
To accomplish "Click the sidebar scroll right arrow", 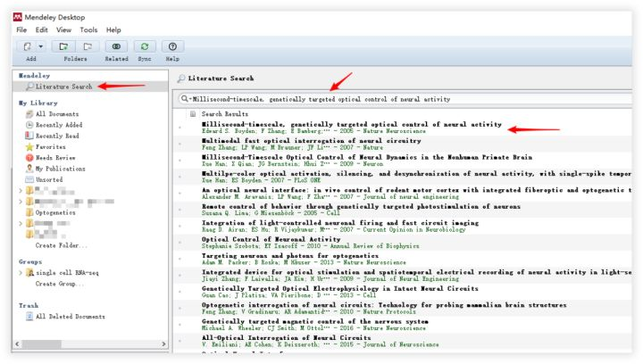I will pyautogui.click(x=163, y=344).
